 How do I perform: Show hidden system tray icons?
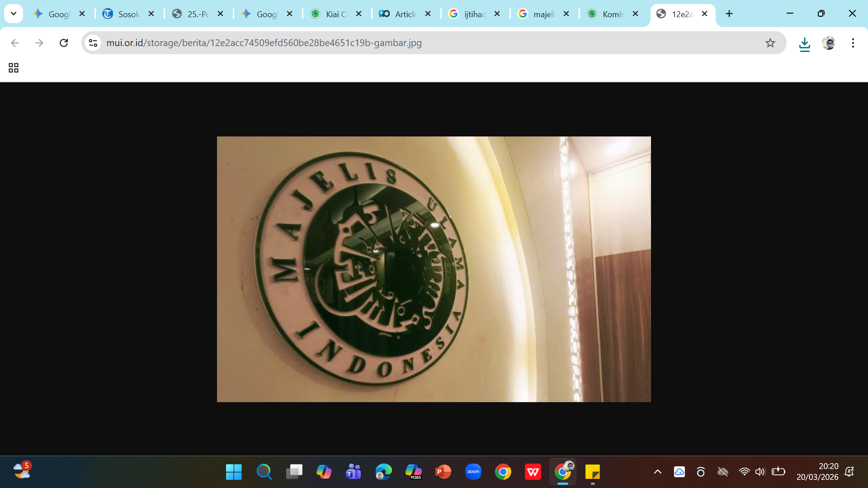658,472
